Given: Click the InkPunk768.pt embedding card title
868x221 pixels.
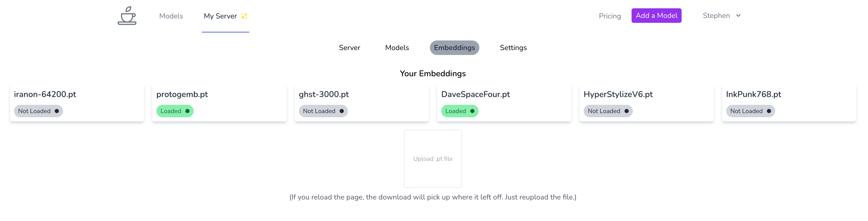Looking at the screenshot, I should pos(753,94).
